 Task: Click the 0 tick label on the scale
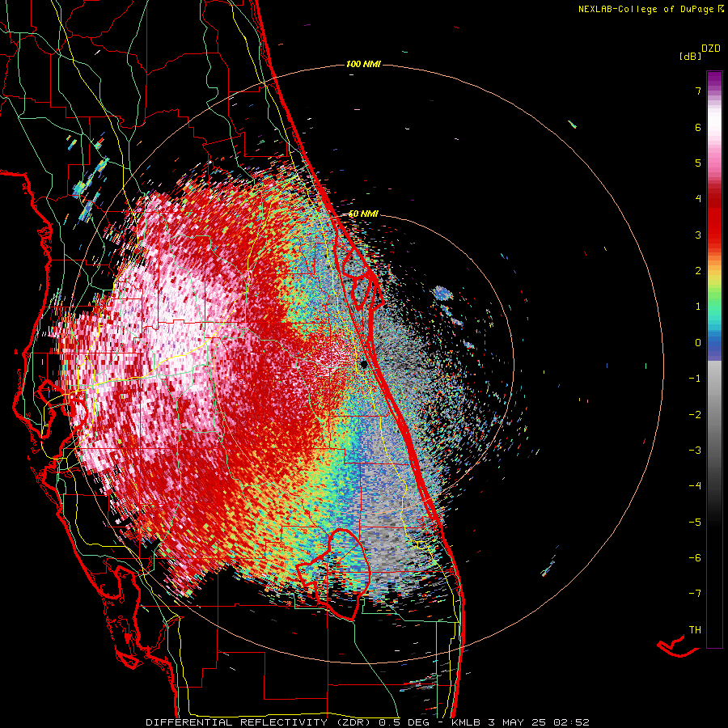698,343
